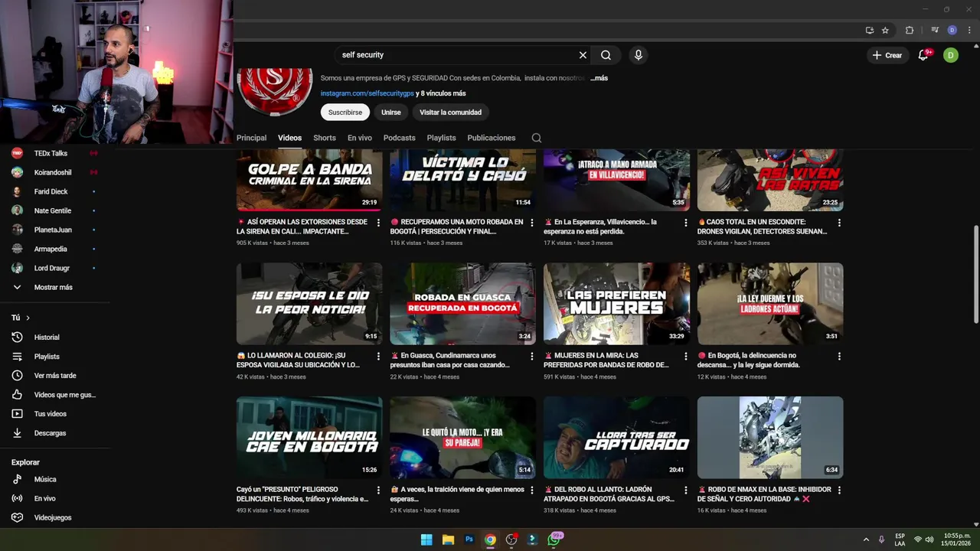
Task: Install app icon in Chrome address bar
Action: 869,31
